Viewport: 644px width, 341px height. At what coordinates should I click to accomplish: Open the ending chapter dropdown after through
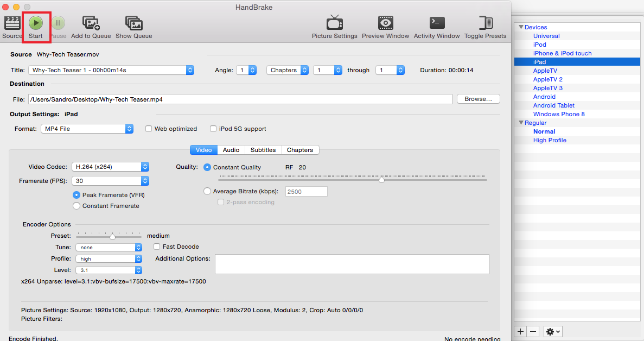click(x=390, y=70)
